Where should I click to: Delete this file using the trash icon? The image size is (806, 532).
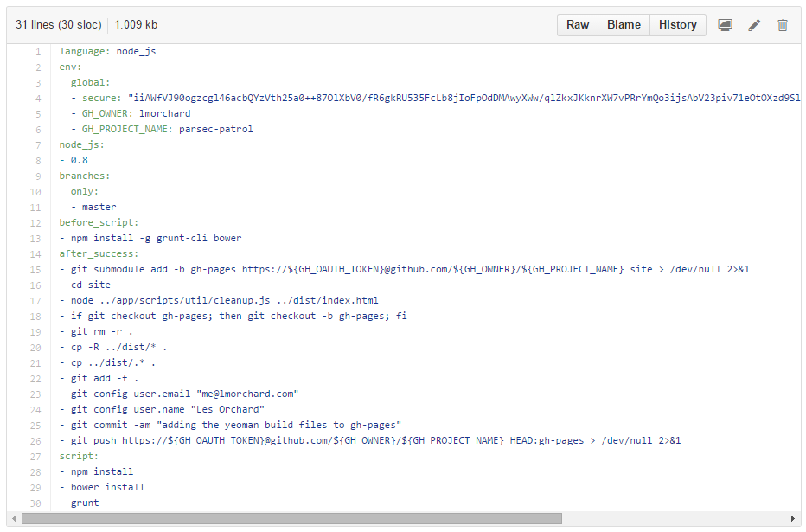[783, 25]
